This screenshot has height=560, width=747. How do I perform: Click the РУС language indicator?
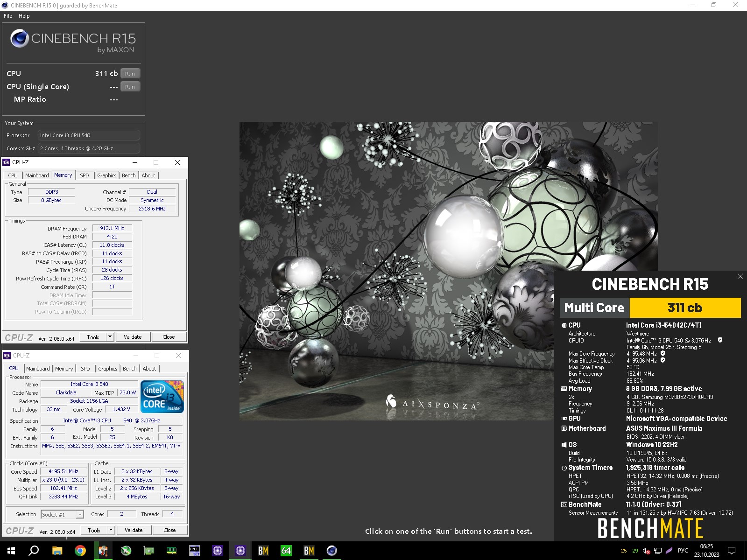pos(683,551)
